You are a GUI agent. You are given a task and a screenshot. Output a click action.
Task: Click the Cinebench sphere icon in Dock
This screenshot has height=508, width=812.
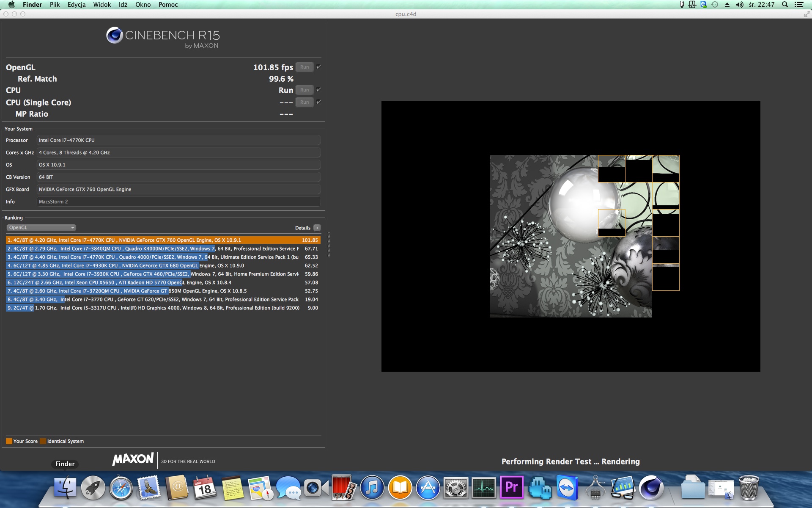pyautogui.click(x=651, y=488)
